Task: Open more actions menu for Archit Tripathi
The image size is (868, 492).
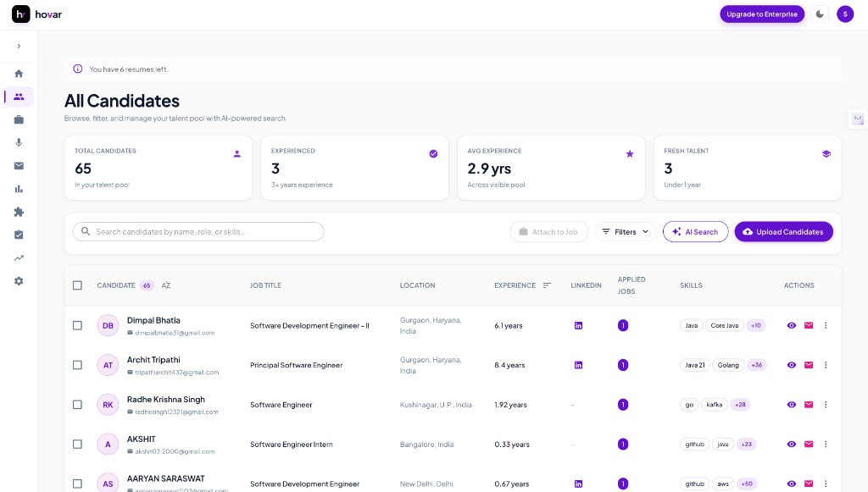Action: pyautogui.click(x=826, y=365)
